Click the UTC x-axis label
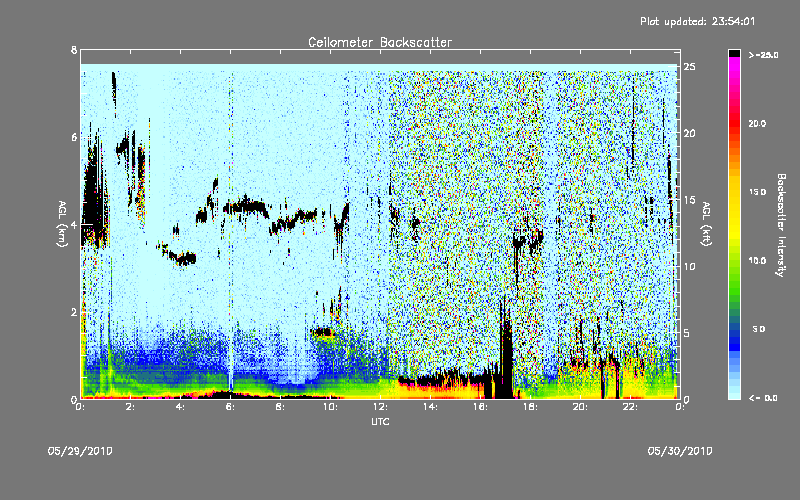The image size is (800, 500). coord(380,421)
